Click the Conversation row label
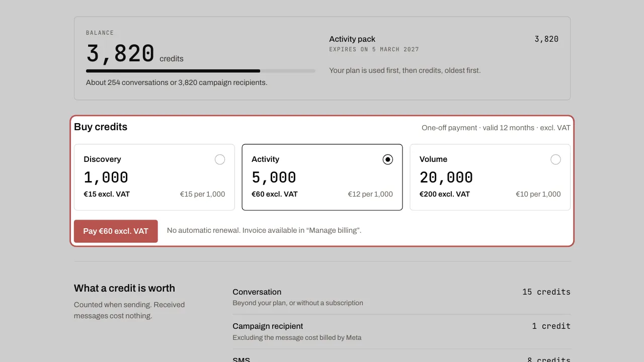Viewport: 644px width, 362px height. click(x=257, y=292)
